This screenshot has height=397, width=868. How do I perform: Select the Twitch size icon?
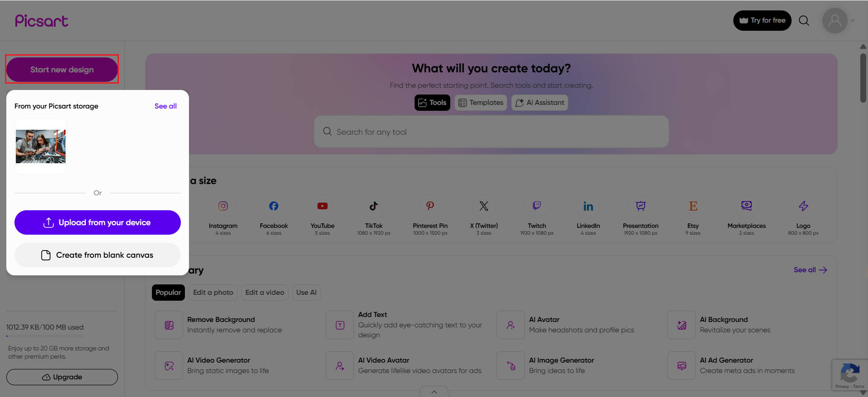(537, 206)
